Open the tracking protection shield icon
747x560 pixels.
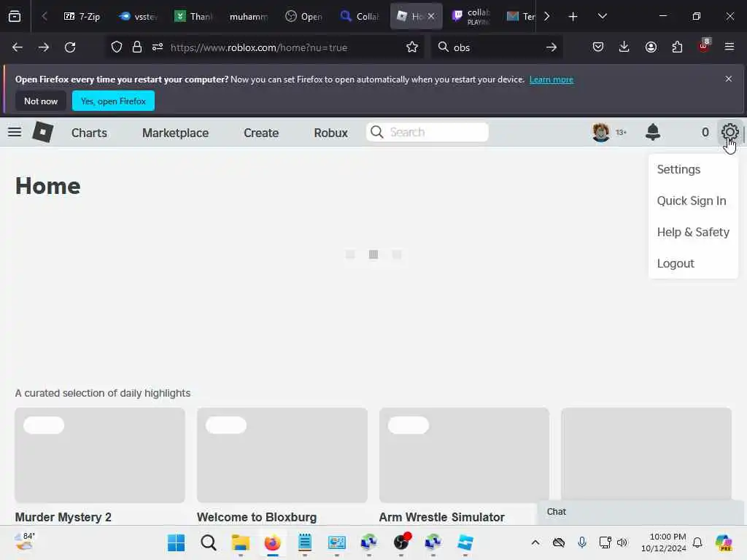click(x=117, y=47)
